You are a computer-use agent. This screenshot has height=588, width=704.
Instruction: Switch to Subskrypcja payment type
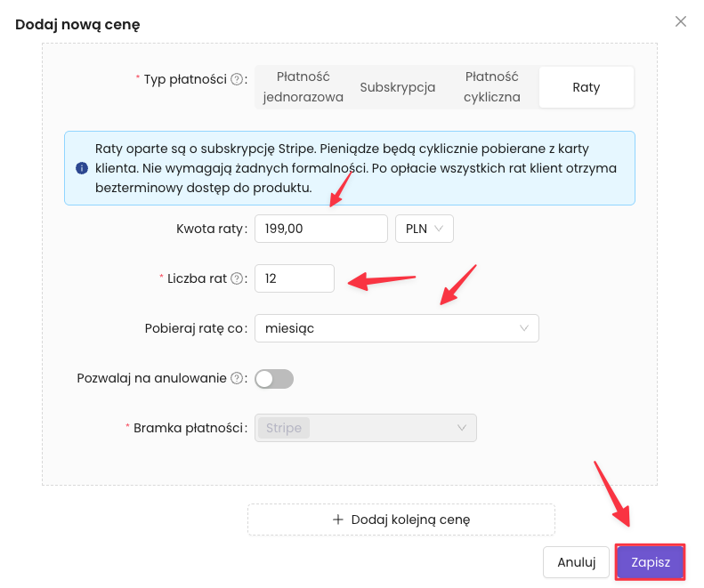pos(398,87)
